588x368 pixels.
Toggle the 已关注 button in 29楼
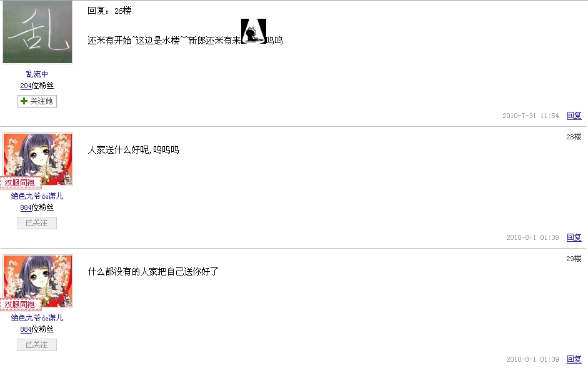tap(37, 345)
